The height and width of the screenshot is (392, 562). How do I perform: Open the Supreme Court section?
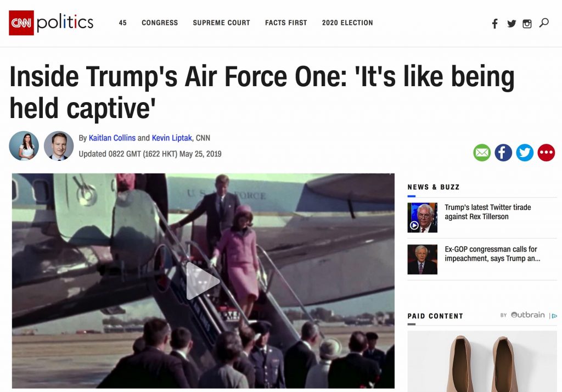[222, 23]
